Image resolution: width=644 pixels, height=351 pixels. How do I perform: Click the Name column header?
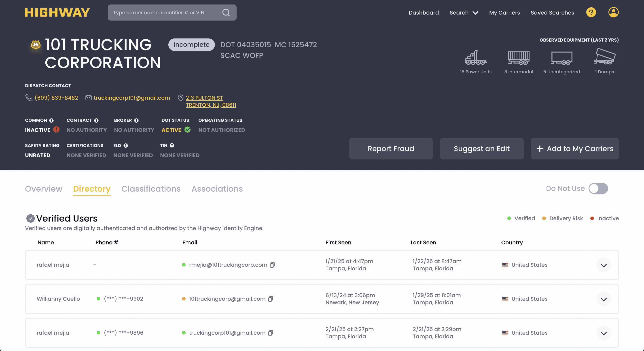click(46, 243)
